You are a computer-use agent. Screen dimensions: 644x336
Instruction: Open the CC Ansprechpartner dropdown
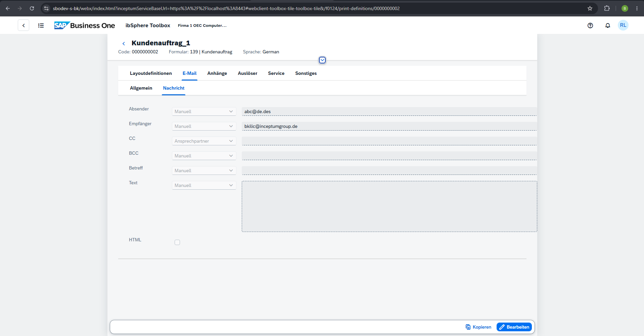point(204,141)
